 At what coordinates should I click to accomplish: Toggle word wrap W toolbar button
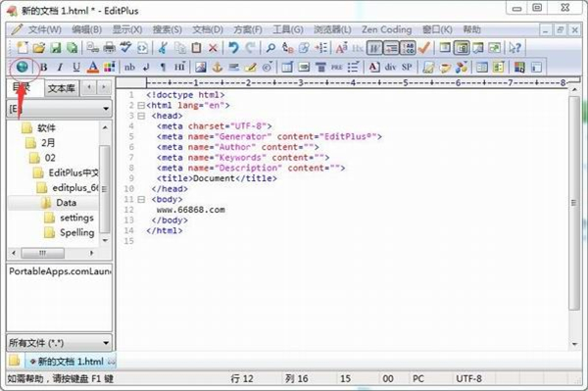click(374, 48)
